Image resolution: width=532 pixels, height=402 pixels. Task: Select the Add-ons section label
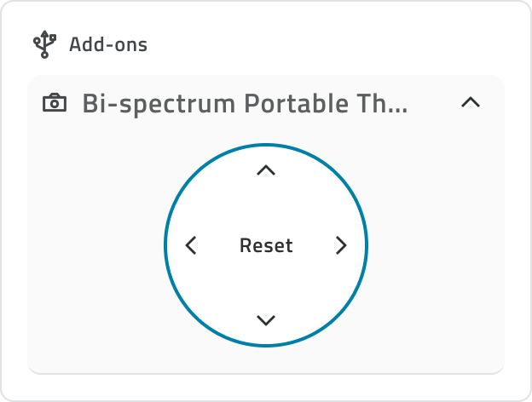pyautogui.click(x=107, y=44)
